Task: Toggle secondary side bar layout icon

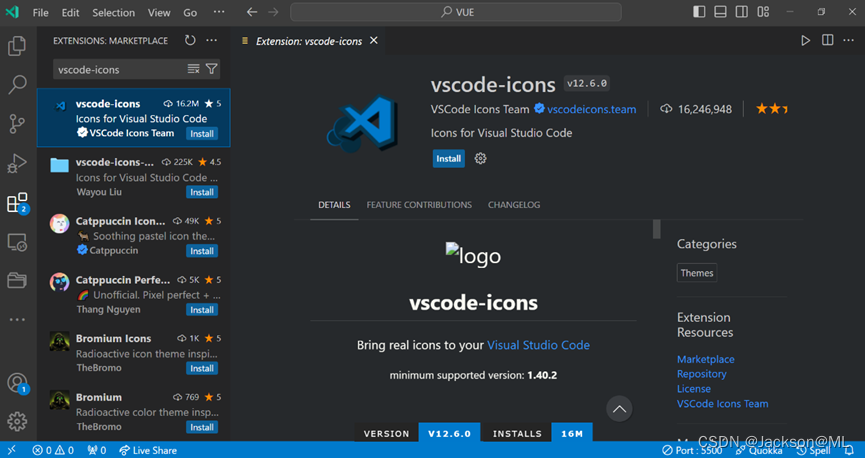Action: (x=742, y=12)
